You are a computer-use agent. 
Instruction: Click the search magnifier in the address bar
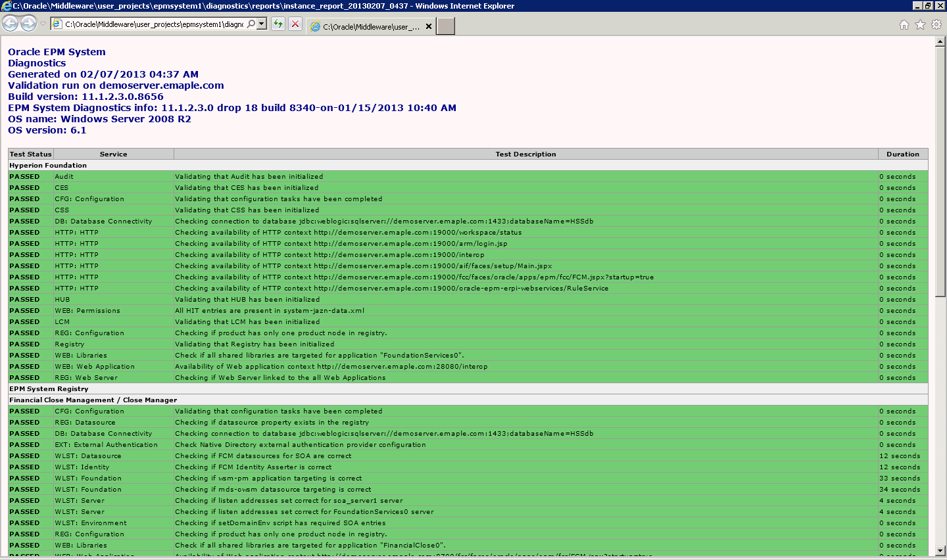(251, 24)
